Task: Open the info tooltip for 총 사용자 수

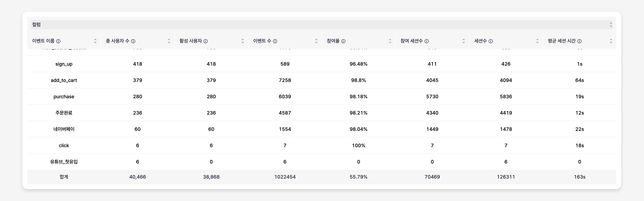Action: coord(133,41)
